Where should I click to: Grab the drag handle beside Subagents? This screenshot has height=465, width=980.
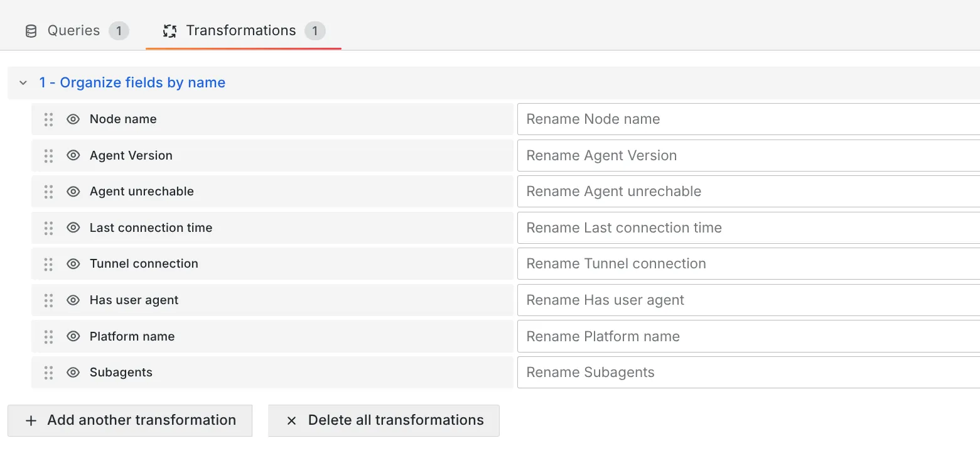pyautogui.click(x=48, y=372)
